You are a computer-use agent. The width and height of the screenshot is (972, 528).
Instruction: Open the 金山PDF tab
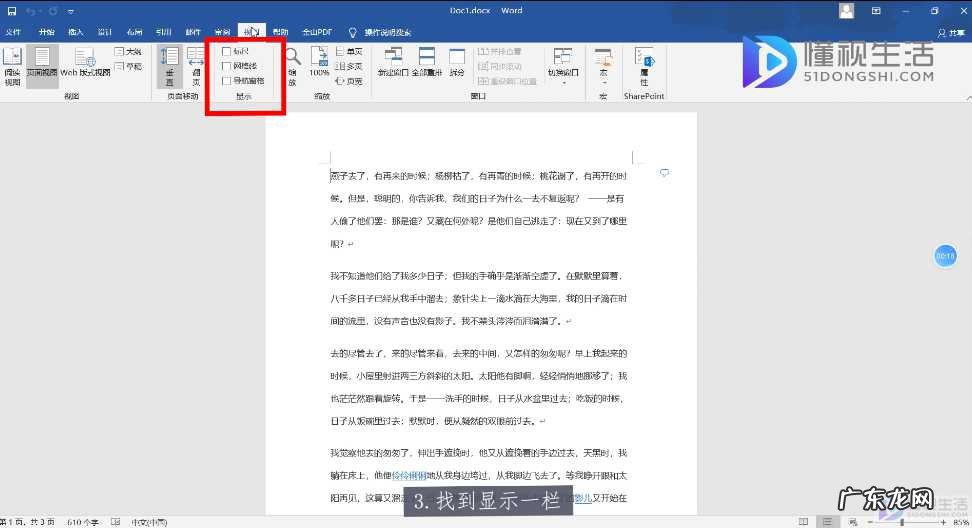(x=317, y=32)
